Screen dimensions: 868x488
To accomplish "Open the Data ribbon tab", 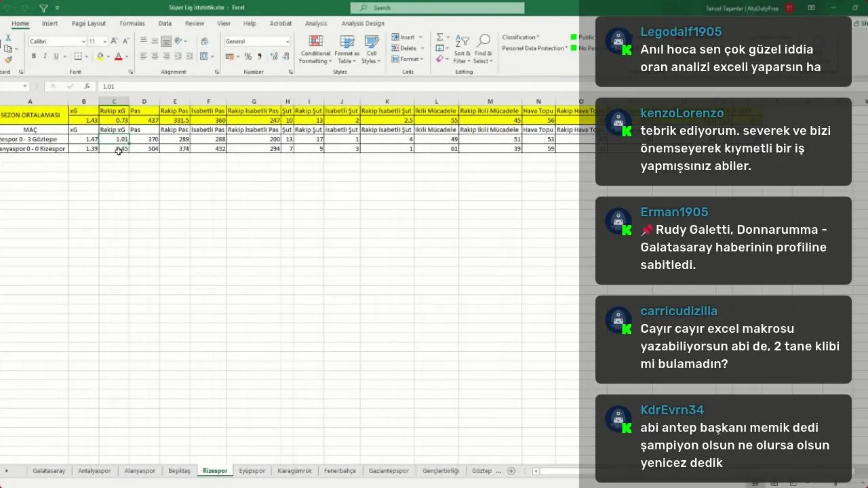I will click(165, 23).
